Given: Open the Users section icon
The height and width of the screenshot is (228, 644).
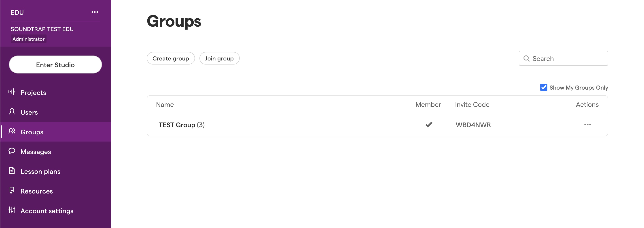Looking at the screenshot, I should pos(12,112).
